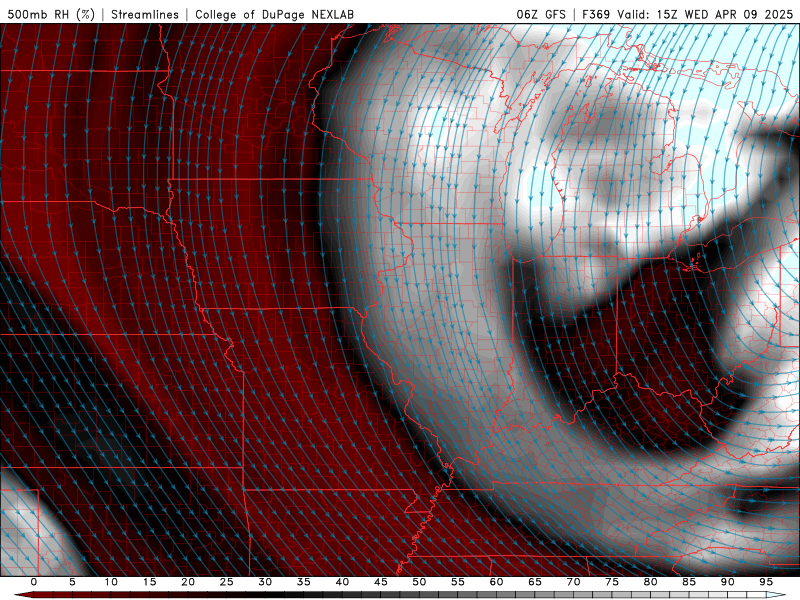The image size is (800, 600).
Task: Click the '80' colorbar label
Action: pyautogui.click(x=650, y=582)
